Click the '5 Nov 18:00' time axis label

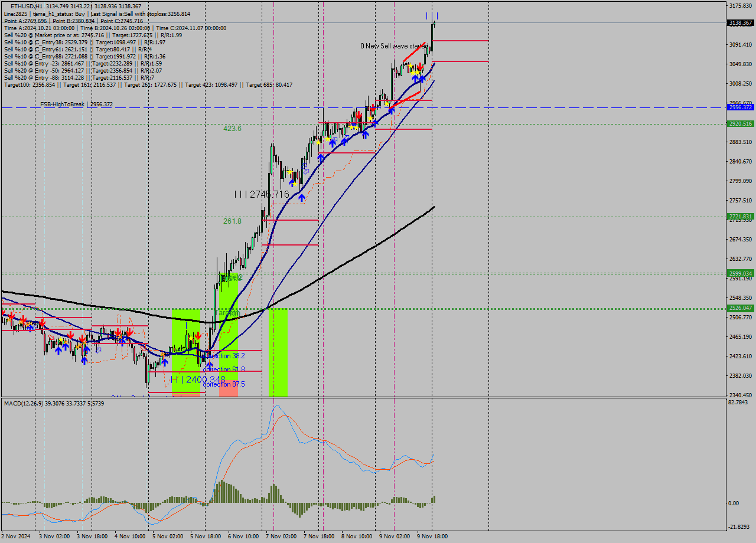pyautogui.click(x=205, y=537)
